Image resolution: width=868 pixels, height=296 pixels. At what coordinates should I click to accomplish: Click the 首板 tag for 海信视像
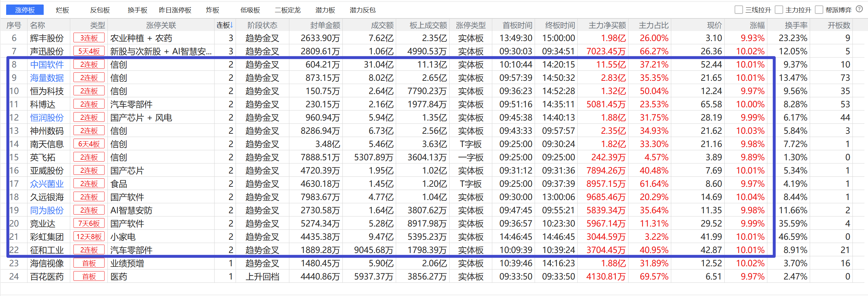click(x=89, y=263)
